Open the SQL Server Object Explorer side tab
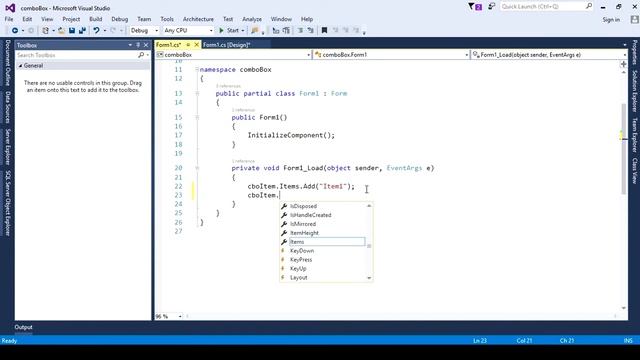Image resolution: width=640 pixels, height=360 pixels. 7,203
